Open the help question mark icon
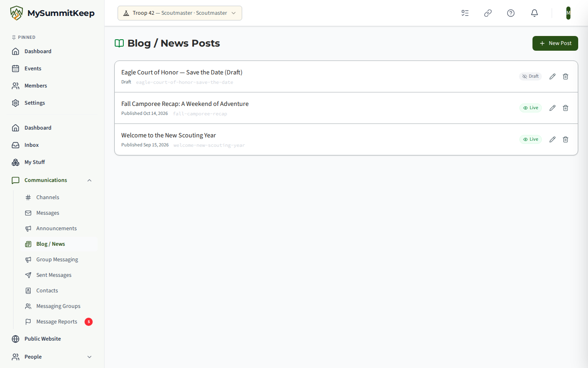The width and height of the screenshot is (588, 368). click(x=511, y=13)
